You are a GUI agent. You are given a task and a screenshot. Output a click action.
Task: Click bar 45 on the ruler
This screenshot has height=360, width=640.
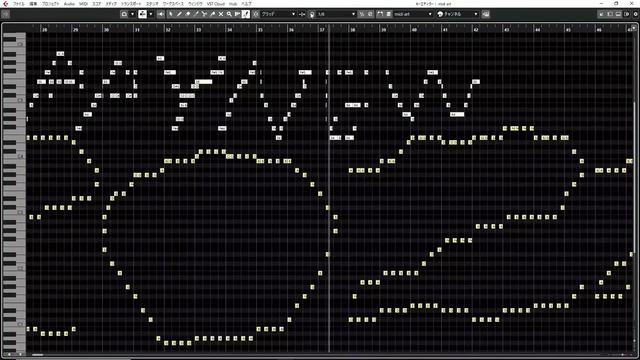pos(568,29)
